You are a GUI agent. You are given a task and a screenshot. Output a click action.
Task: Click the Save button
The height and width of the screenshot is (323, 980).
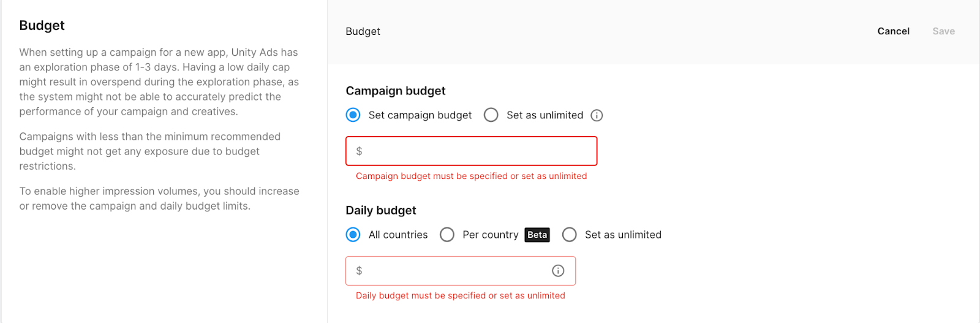(x=943, y=31)
